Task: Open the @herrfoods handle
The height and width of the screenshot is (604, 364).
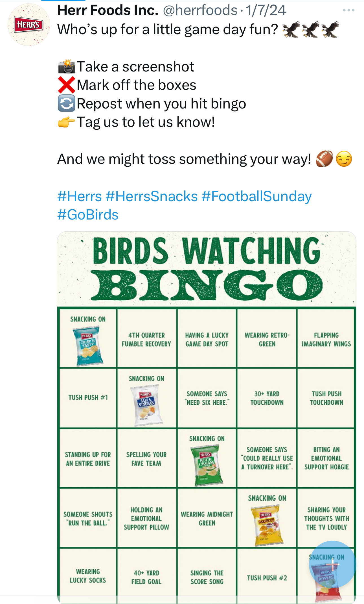Action: tap(200, 10)
